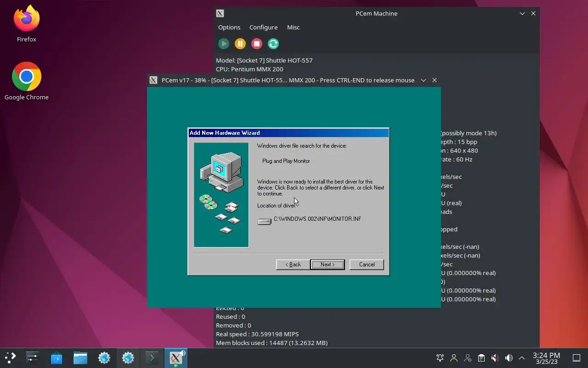This screenshot has height=368, width=588.
Task: Click the 'Reused : 0' status line
Action: [x=231, y=316]
